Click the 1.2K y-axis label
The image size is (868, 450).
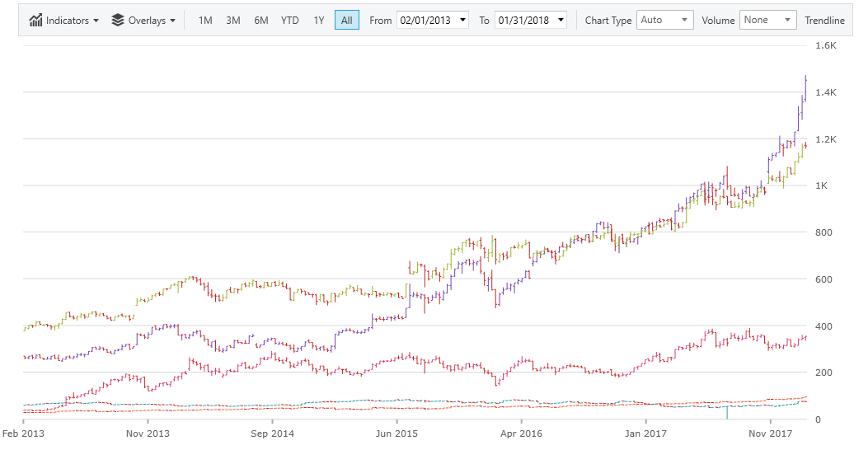(826, 139)
